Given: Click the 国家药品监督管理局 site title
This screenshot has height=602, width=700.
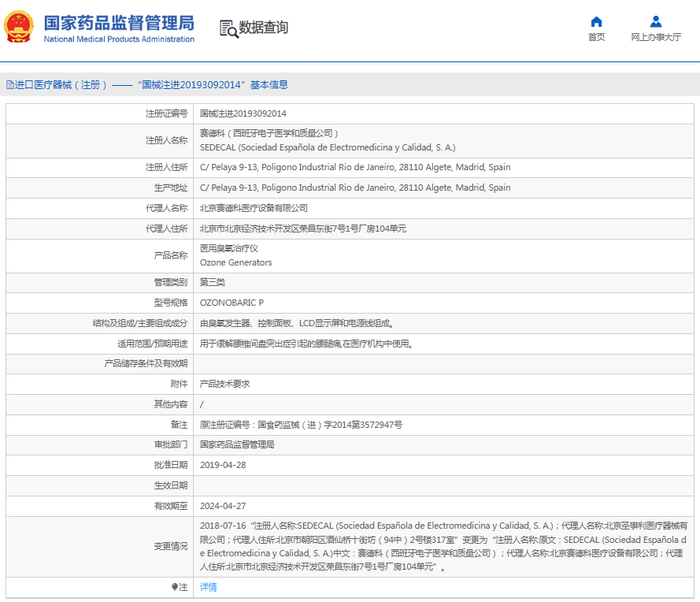Looking at the screenshot, I should (x=119, y=23).
